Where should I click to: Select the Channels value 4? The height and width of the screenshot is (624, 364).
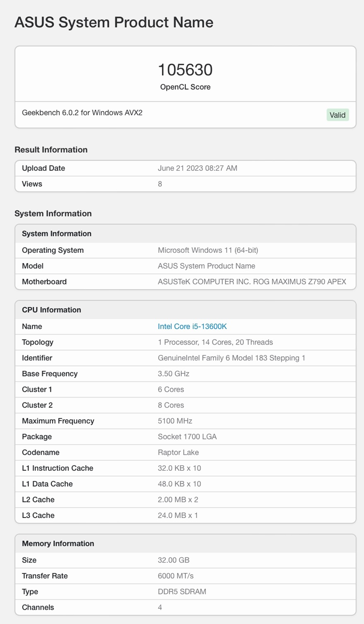coord(160,607)
